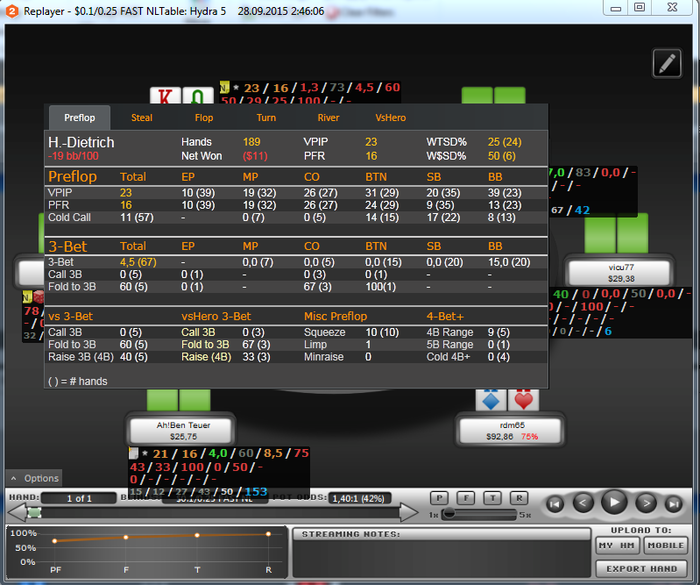Image resolution: width=700 pixels, height=585 pixels.
Task: Click the next-hand right arrow on the scrubber
Action: tap(408, 512)
